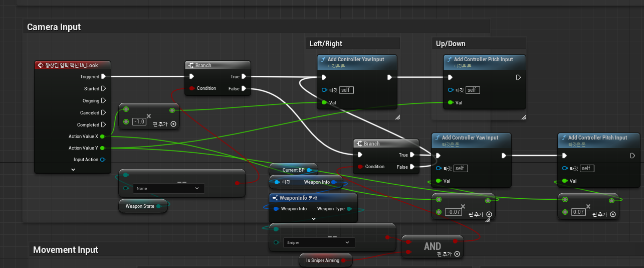Click the first Branch node's True pin

coord(244,77)
